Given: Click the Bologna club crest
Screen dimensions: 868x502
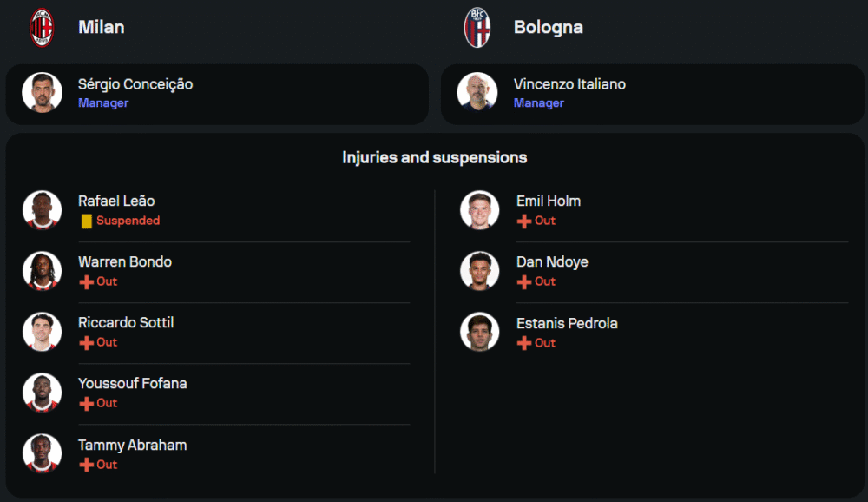Looking at the screenshot, I should tap(477, 27).
